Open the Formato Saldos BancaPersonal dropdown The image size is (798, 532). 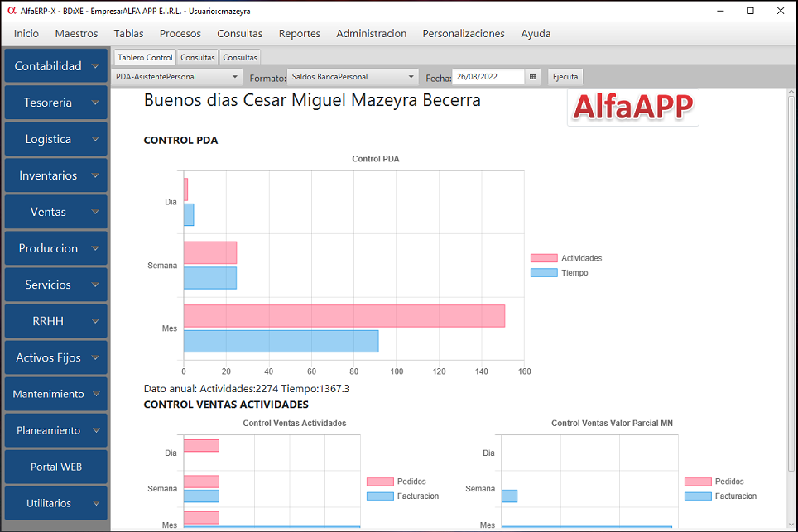[353, 77]
